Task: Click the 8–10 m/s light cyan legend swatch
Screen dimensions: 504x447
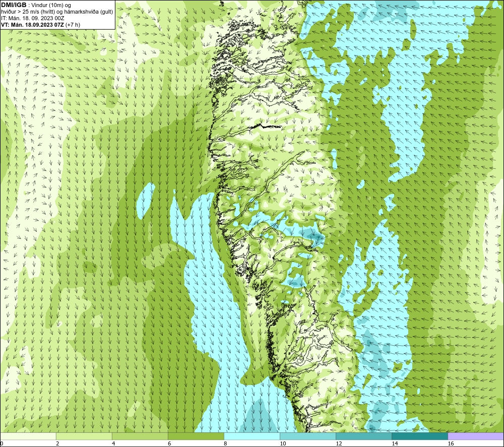Action: point(252,436)
